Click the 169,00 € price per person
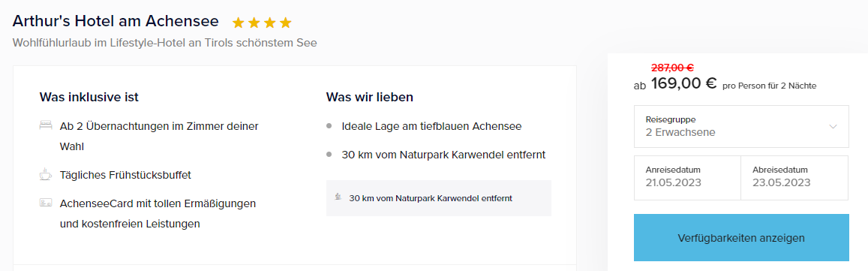 click(x=684, y=84)
